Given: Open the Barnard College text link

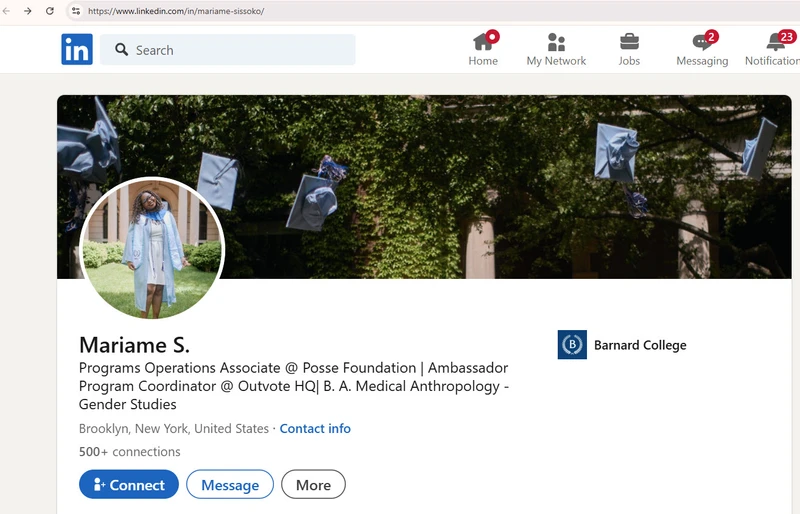Looking at the screenshot, I should [640, 345].
